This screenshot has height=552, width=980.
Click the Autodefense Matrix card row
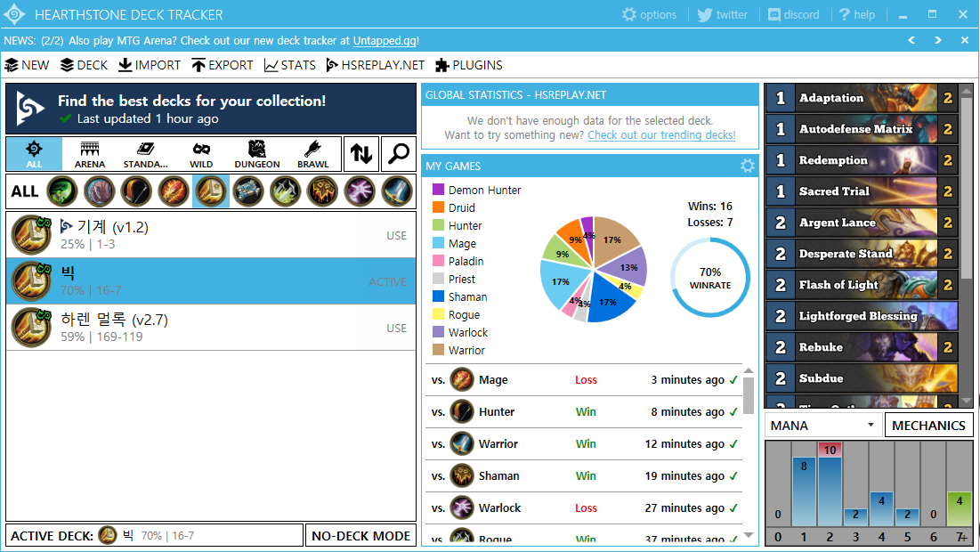pyautogui.click(x=862, y=129)
